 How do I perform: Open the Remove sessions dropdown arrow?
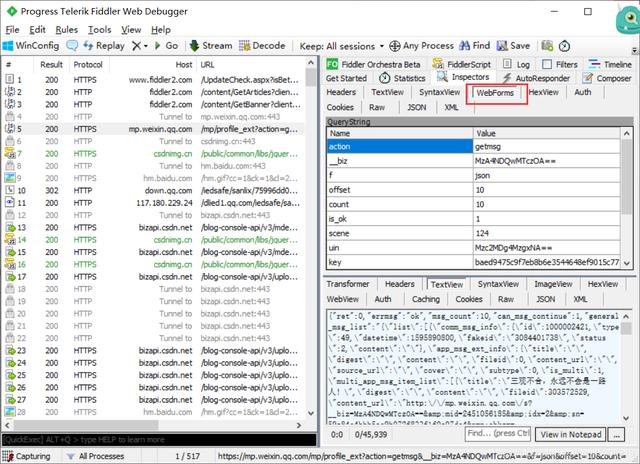click(x=146, y=46)
